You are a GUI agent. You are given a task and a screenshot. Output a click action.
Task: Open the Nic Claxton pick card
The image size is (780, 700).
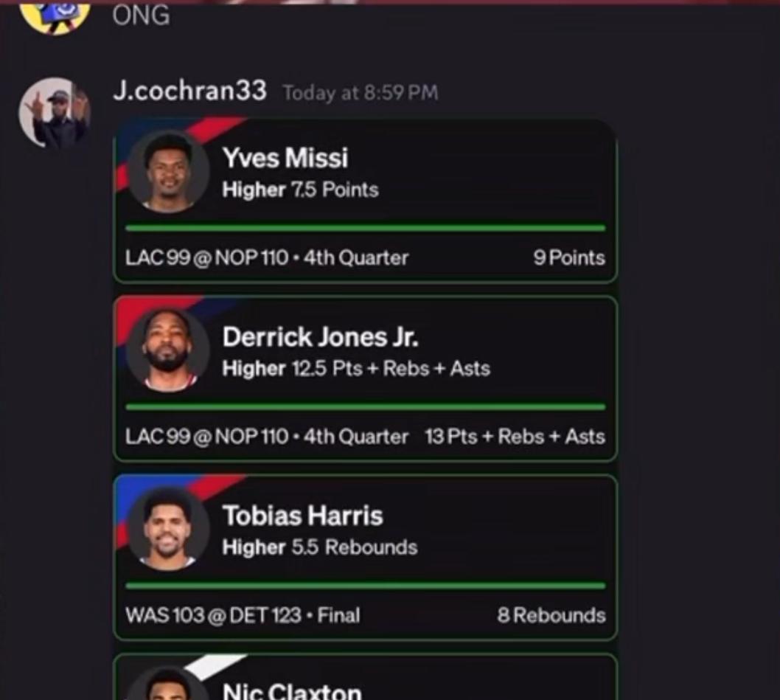tap(366, 677)
